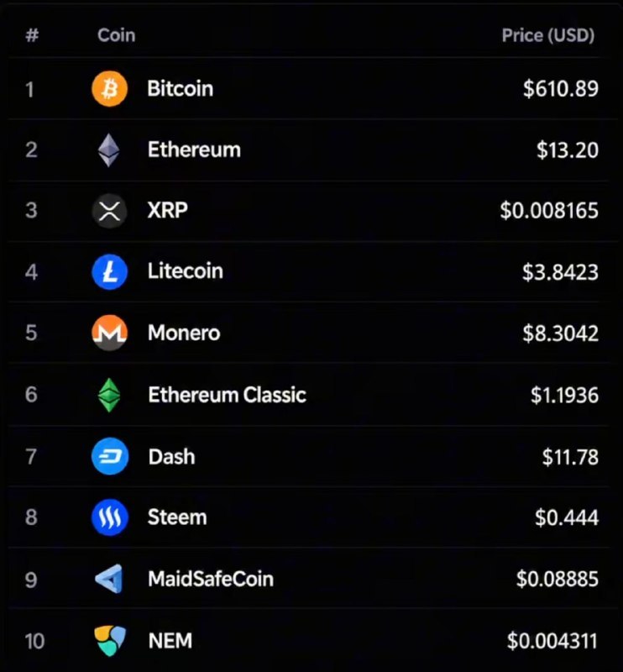Select the XRP logo icon
The image size is (623, 672).
click(109, 211)
